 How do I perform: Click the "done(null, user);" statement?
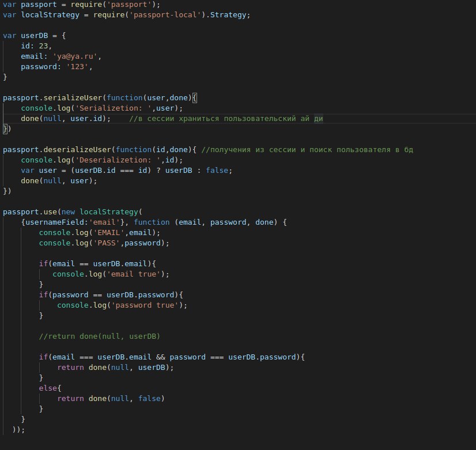pos(59,180)
